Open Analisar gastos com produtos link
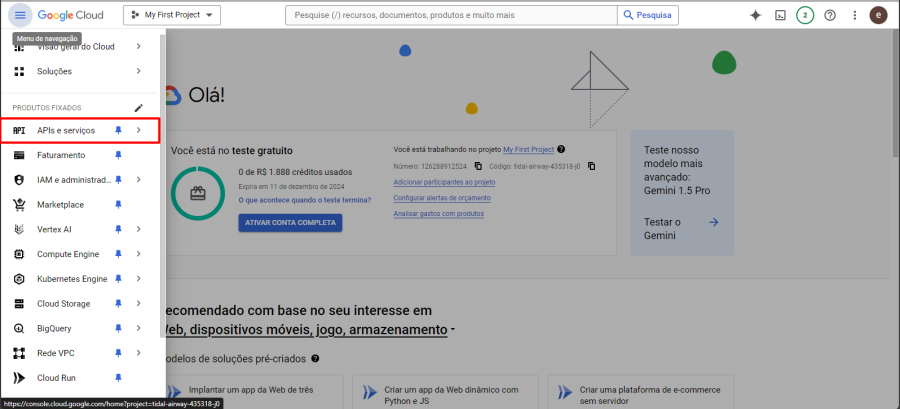This screenshot has height=409, width=900. 439,213
